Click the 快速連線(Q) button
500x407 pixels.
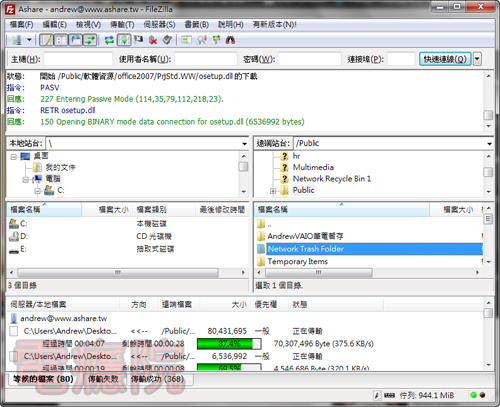(445, 59)
